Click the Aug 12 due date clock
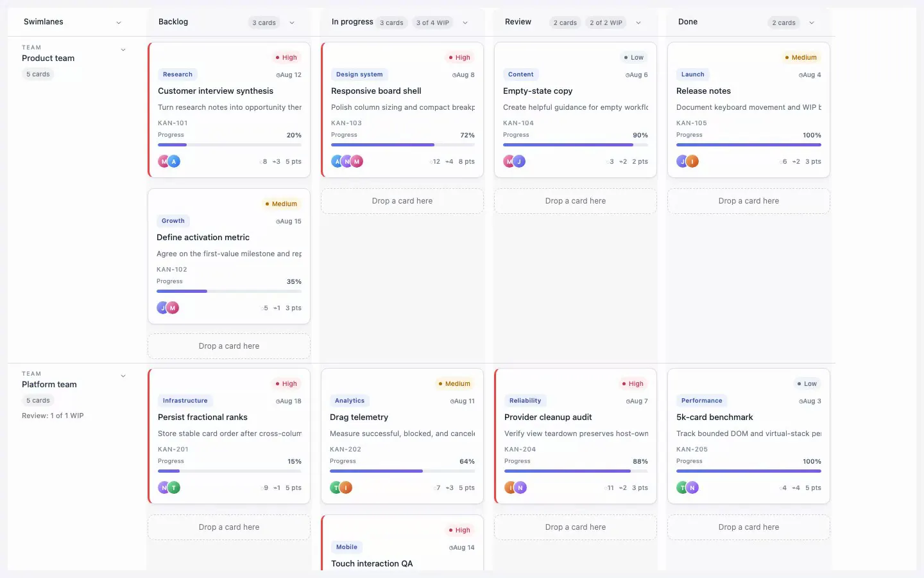The width and height of the screenshot is (924, 578). (278, 75)
